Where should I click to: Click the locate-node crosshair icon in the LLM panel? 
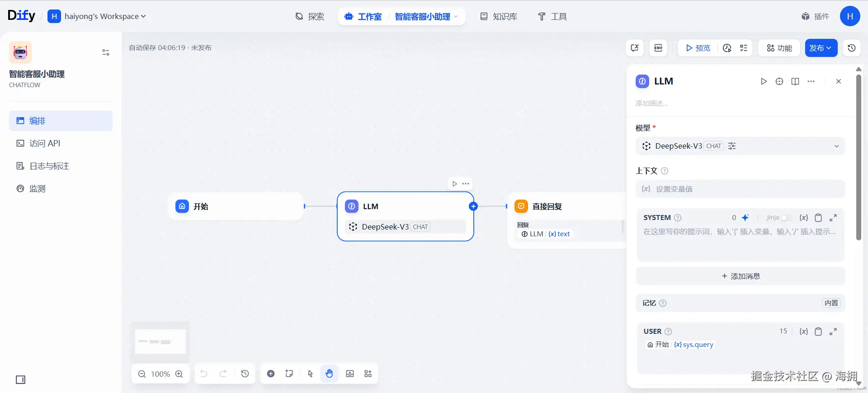779,81
